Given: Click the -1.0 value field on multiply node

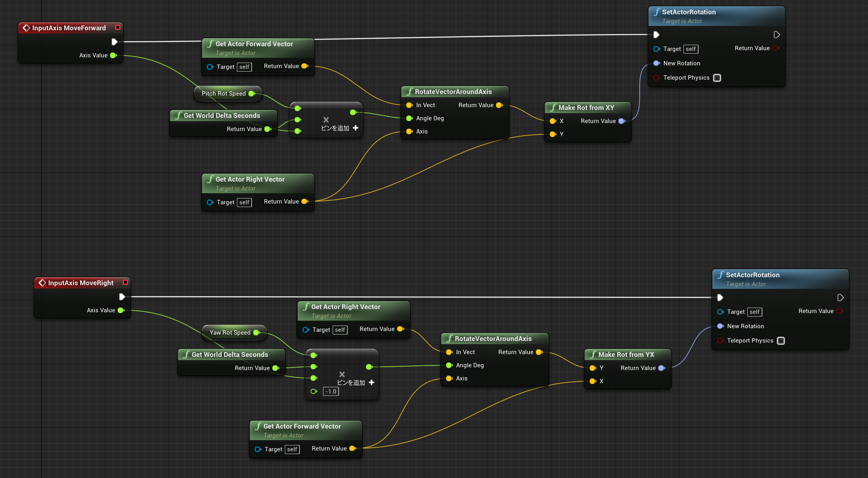Looking at the screenshot, I should pos(331,392).
